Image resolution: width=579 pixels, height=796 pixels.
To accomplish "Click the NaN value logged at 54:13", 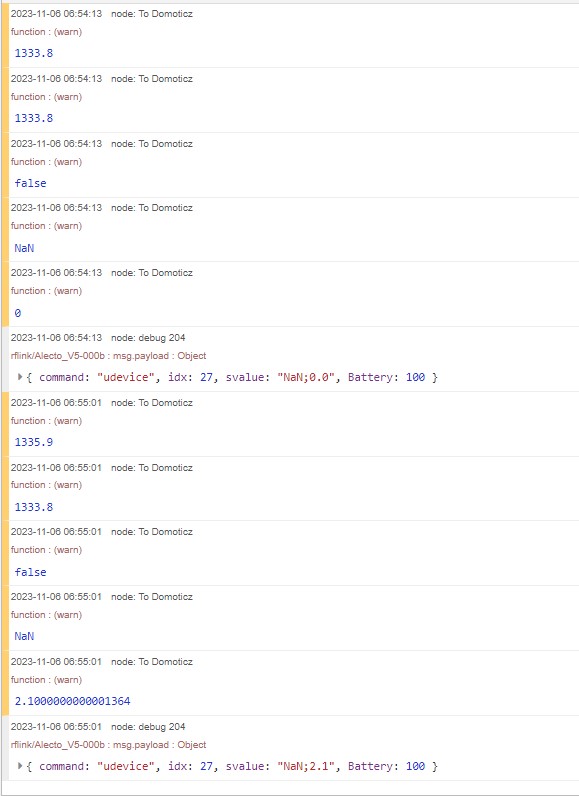I will point(24,248).
